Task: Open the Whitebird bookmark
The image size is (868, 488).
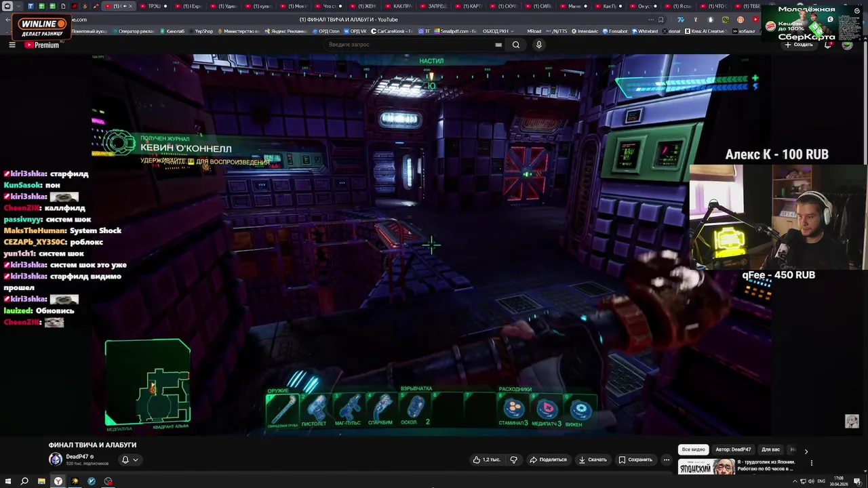Action: pos(644,31)
